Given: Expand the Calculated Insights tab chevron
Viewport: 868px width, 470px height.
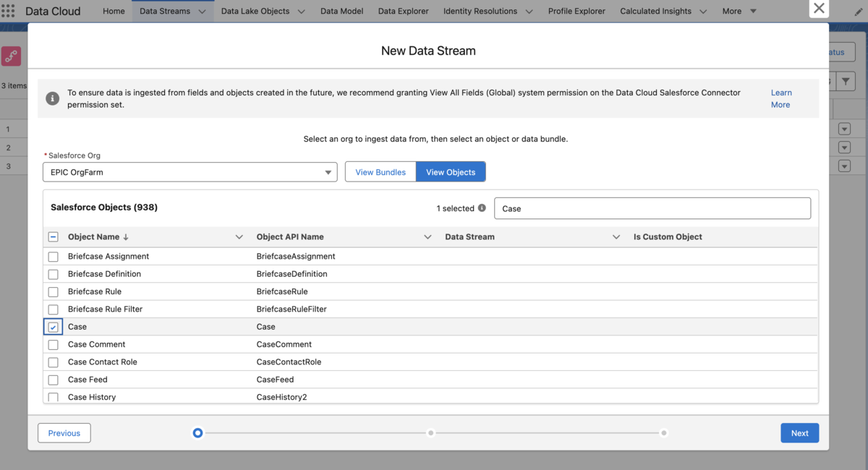Looking at the screenshot, I should tap(703, 12).
